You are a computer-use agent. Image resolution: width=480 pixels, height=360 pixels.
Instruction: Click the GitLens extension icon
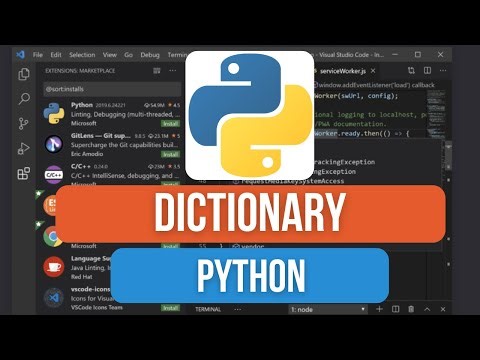pyautogui.click(x=54, y=144)
